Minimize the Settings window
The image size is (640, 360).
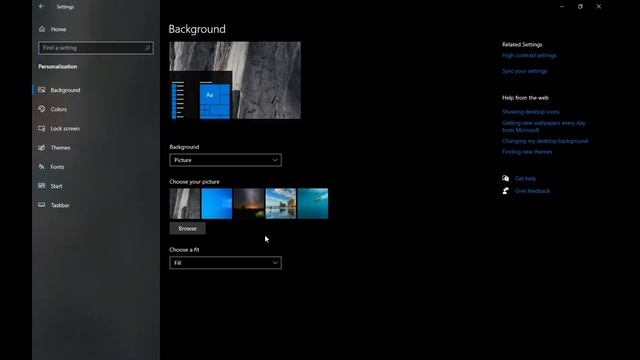coord(562,7)
